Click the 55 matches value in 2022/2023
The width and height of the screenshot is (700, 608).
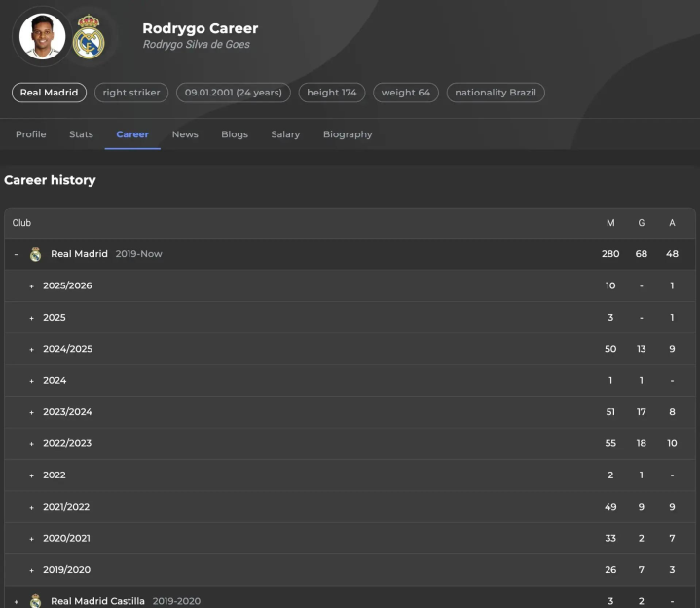(610, 443)
